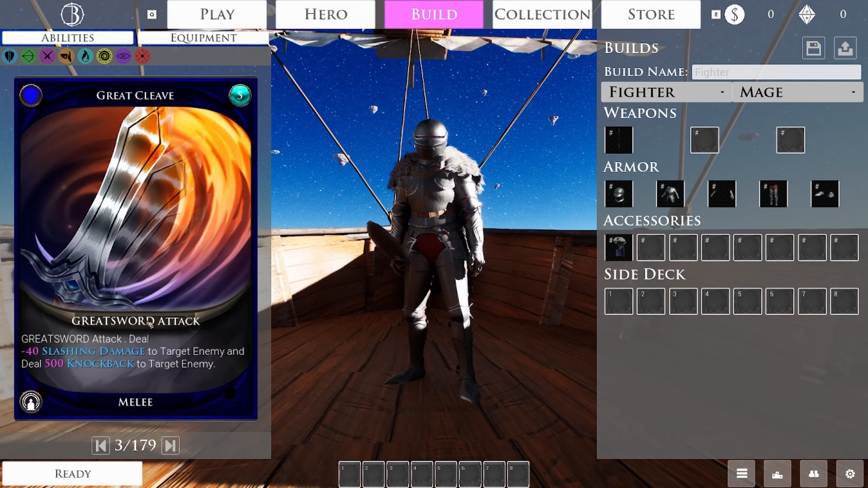The image size is (868, 488).
Task: Switch to the Equipment tab
Action: click(x=203, y=38)
